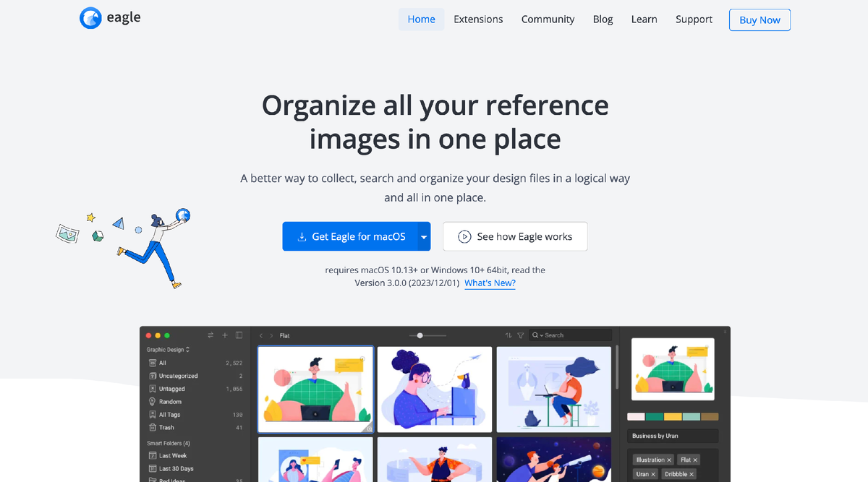The height and width of the screenshot is (482, 868).
Task: Select thumbnail of man with green globe
Action: (x=315, y=390)
